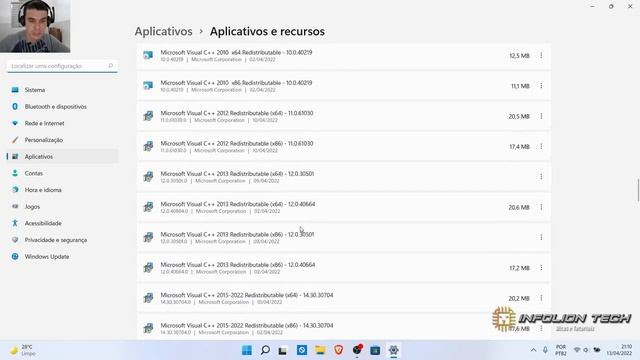Open the weather widget showing 28°C
The width and height of the screenshot is (640, 360).
point(23,350)
